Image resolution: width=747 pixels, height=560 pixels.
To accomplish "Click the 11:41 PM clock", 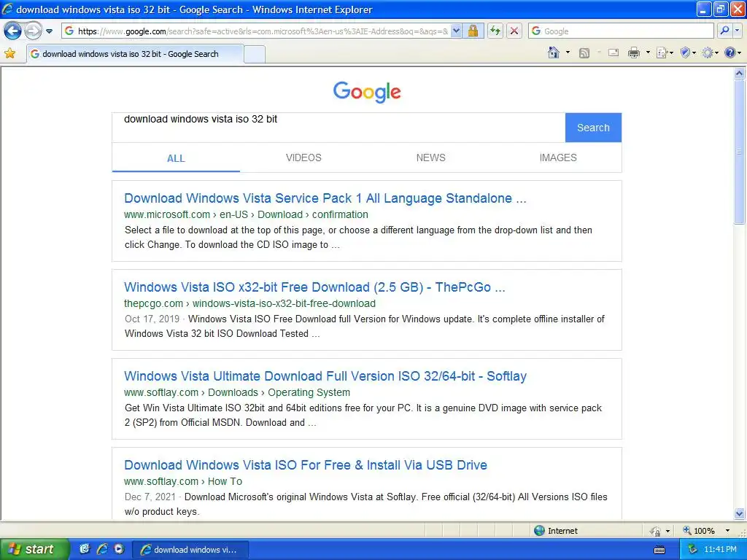I will [x=720, y=550].
